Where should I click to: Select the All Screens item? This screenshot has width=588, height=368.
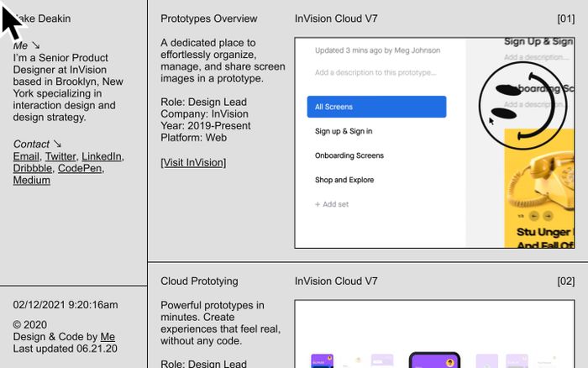[x=376, y=107]
